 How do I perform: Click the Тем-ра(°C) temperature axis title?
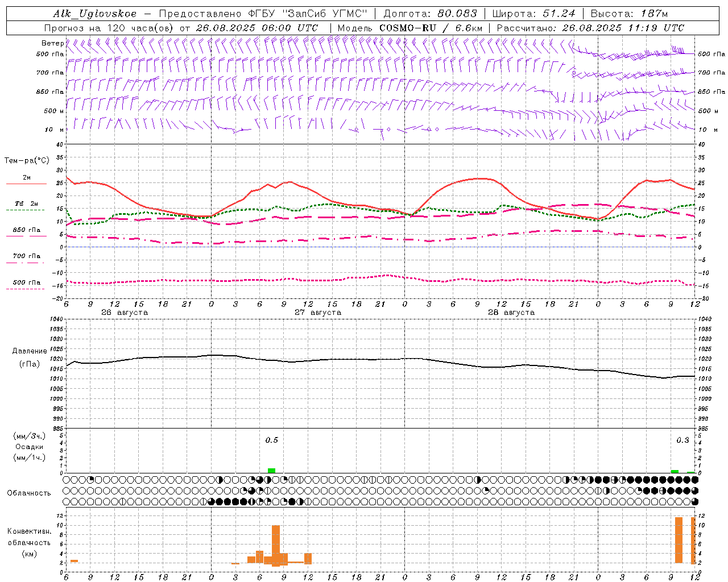coord(27,161)
